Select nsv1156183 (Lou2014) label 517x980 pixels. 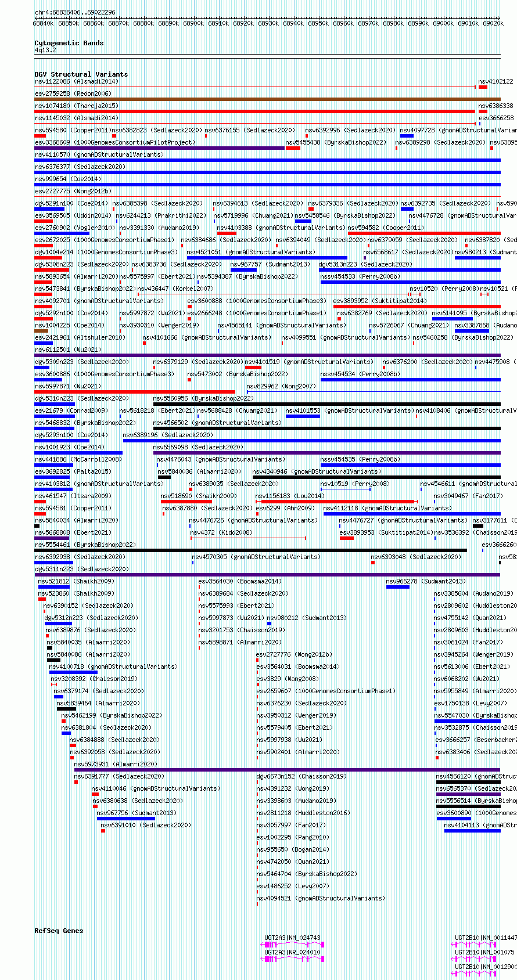coord(290,496)
